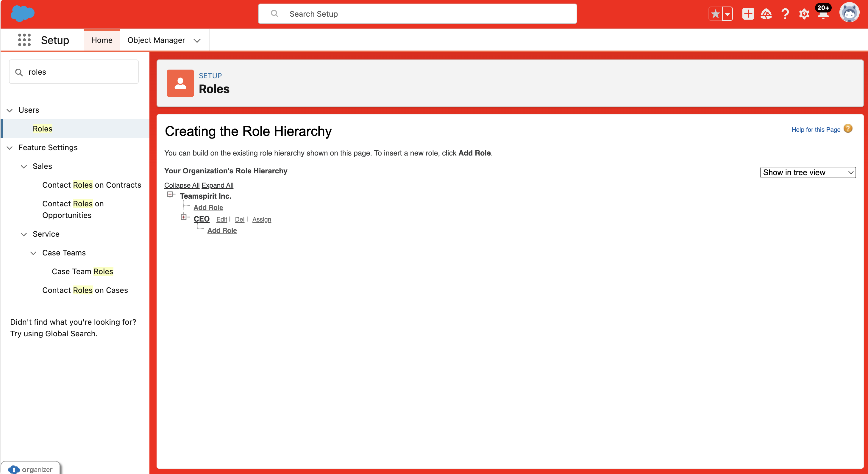Open Contact Roles on Opportunities

[73, 209]
